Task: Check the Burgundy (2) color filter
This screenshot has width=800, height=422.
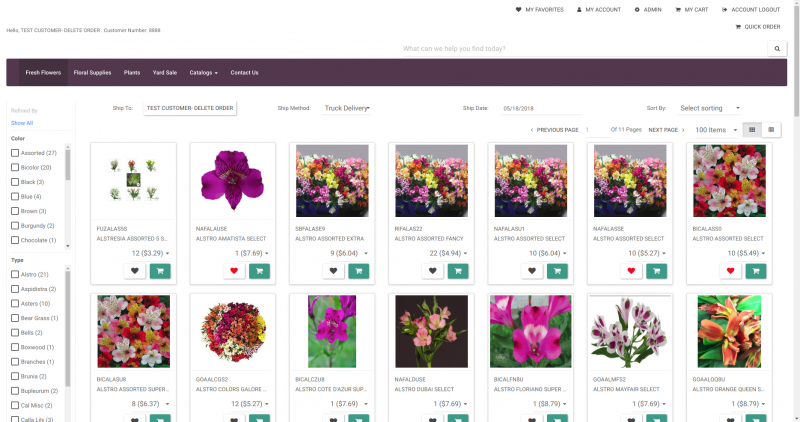Action: click(15, 226)
